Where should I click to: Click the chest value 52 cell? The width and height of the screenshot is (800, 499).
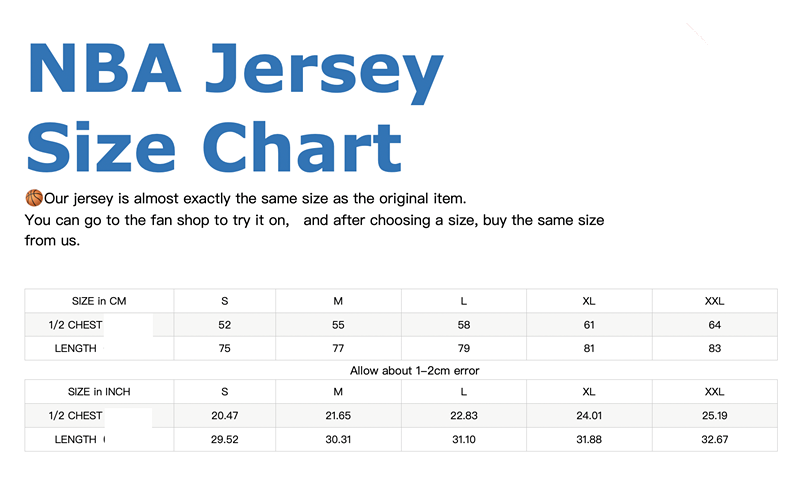(224, 325)
